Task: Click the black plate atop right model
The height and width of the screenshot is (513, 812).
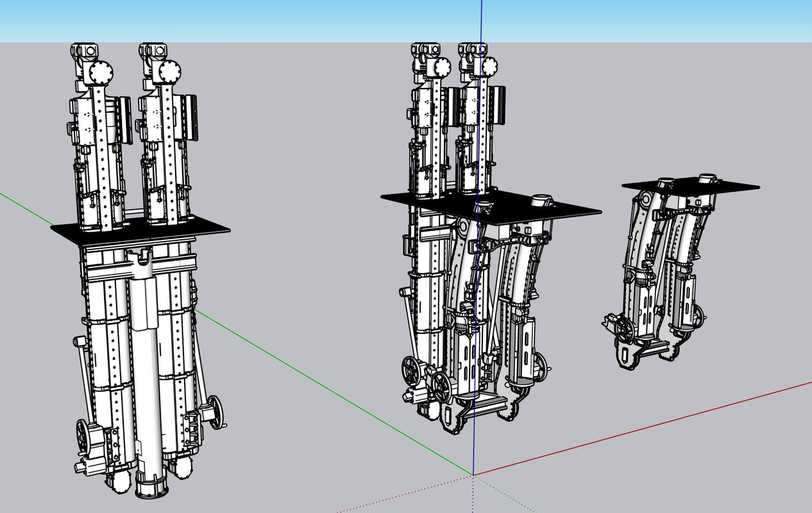Action: tap(691, 186)
